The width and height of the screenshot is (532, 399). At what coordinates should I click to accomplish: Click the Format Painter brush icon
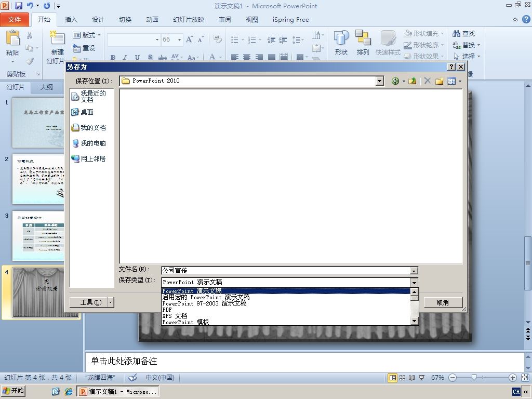pos(30,61)
